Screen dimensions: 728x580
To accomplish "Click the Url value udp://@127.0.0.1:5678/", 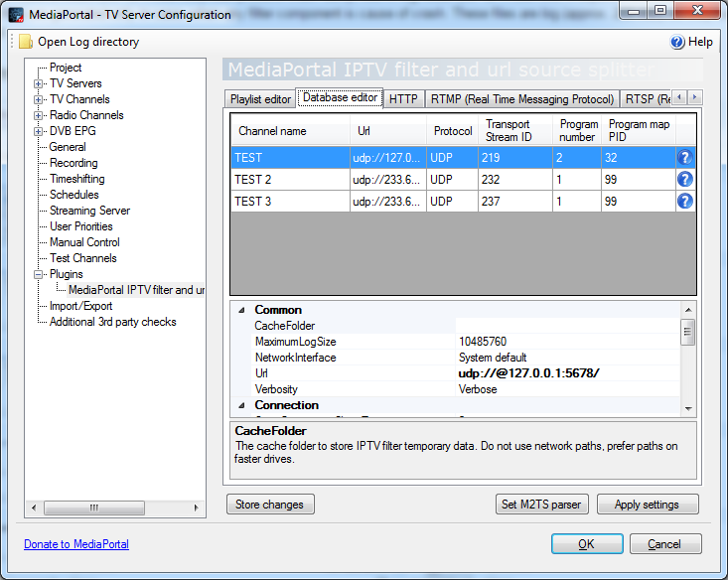I will click(528, 373).
